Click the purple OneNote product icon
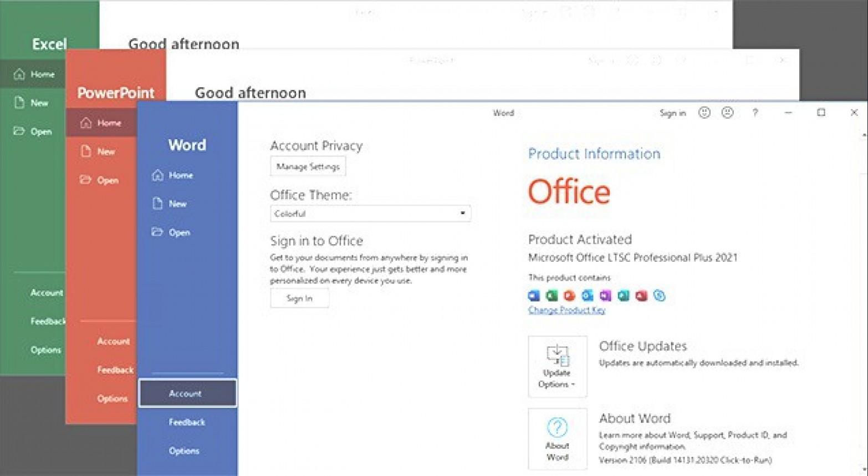The height and width of the screenshot is (476, 868). pos(605,296)
